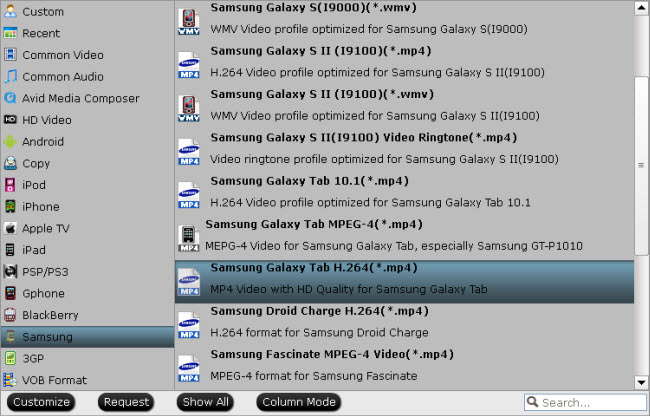Click the Recent category icon
650x416 pixels.
point(10,33)
